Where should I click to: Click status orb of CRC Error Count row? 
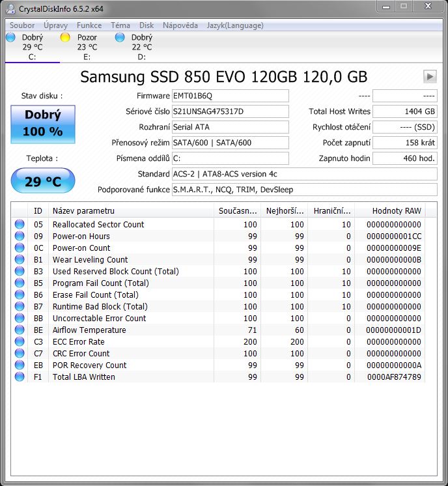coord(20,353)
